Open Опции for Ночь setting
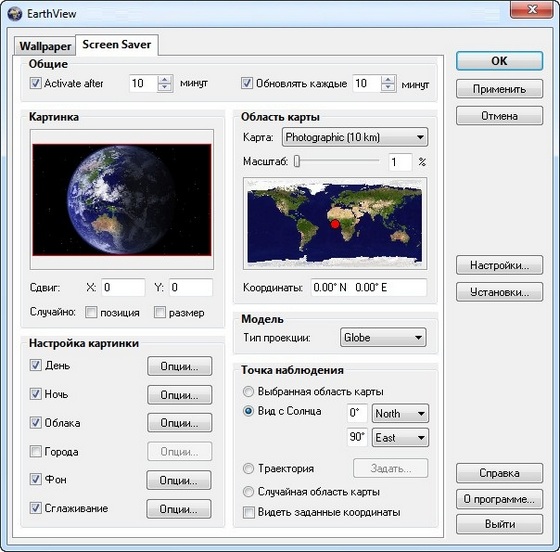This screenshot has width=560, height=552. [180, 395]
